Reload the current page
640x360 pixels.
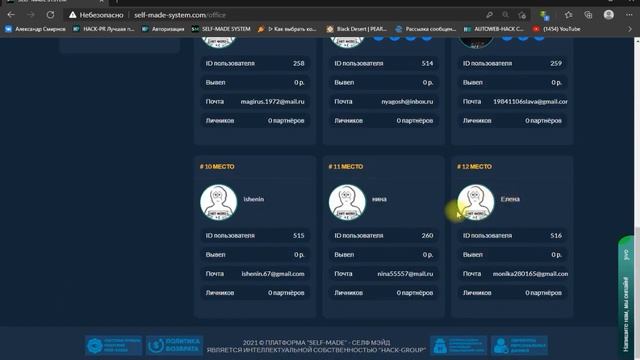pos(50,15)
